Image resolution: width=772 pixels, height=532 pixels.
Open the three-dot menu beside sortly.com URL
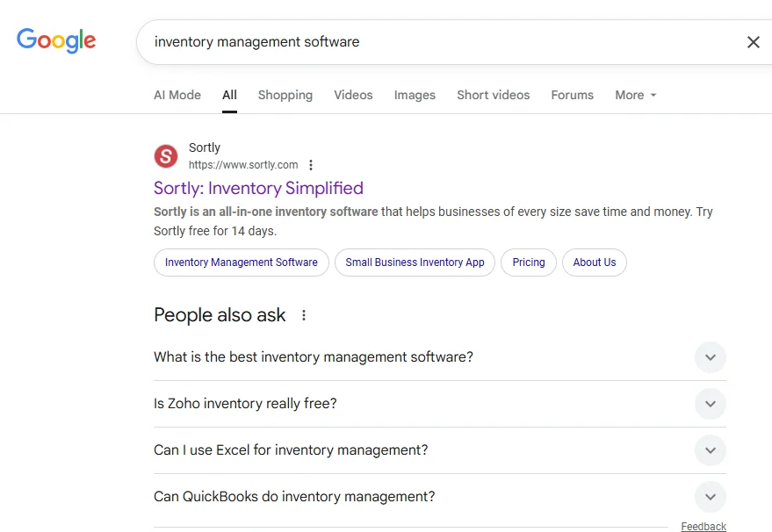[x=311, y=165]
